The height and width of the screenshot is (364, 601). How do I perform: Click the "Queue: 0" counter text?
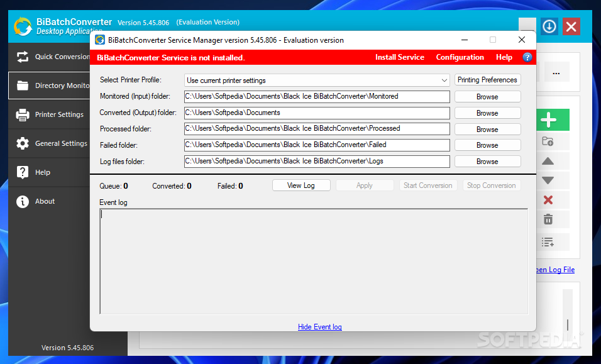[x=114, y=186]
